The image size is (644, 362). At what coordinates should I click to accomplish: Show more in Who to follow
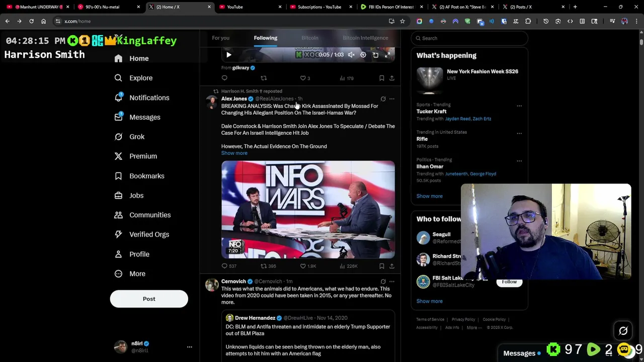[430, 301]
